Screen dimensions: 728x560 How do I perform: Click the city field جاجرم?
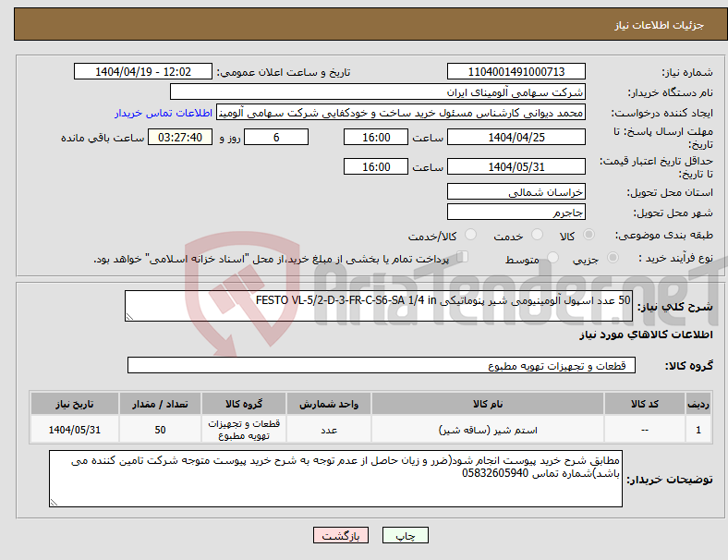516,213
